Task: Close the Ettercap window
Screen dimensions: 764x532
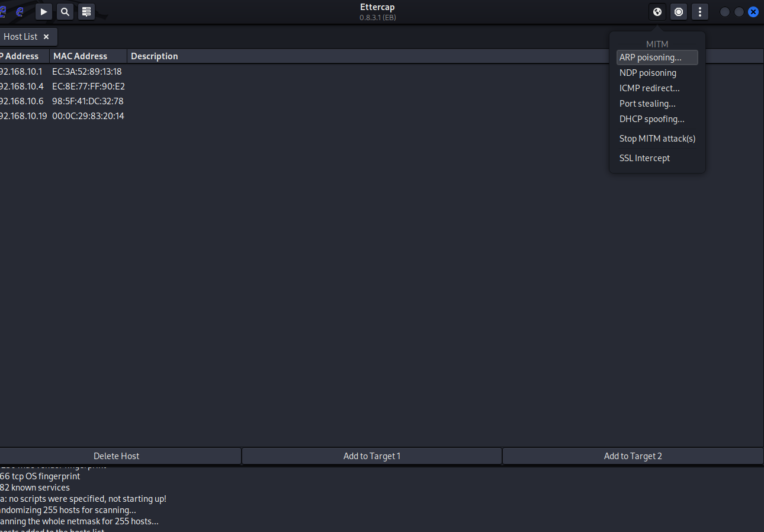Action: click(x=753, y=12)
